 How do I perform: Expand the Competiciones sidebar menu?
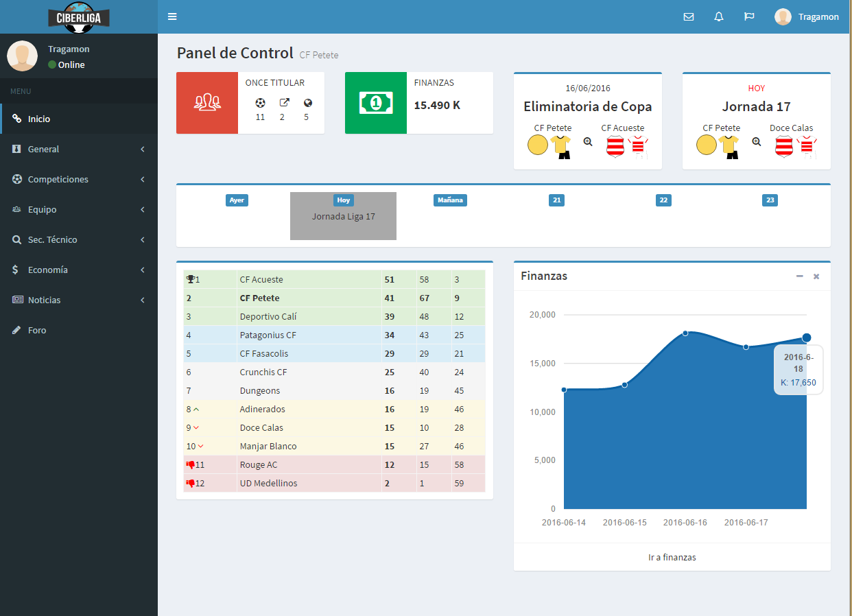click(79, 179)
